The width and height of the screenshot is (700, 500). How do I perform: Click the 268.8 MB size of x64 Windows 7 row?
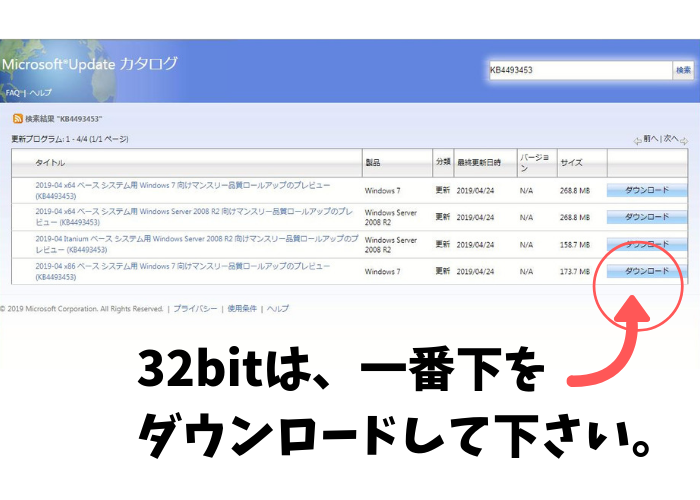pyautogui.click(x=575, y=191)
